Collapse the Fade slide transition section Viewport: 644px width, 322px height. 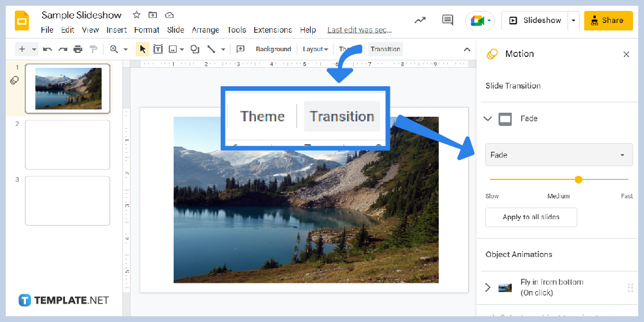pyautogui.click(x=488, y=118)
